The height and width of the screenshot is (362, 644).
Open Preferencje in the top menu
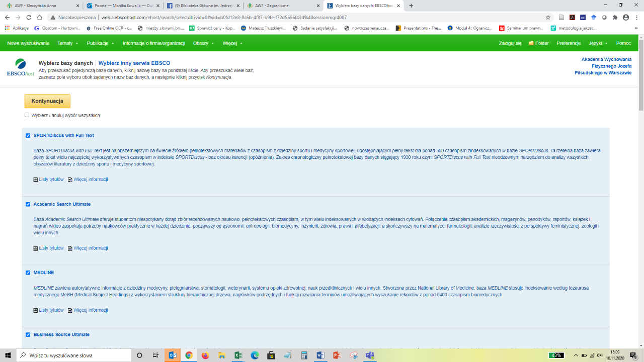pos(569,43)
